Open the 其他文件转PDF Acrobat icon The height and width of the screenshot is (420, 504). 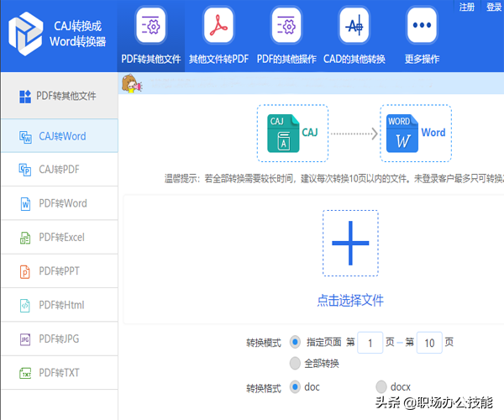click(x=218, y=26)
